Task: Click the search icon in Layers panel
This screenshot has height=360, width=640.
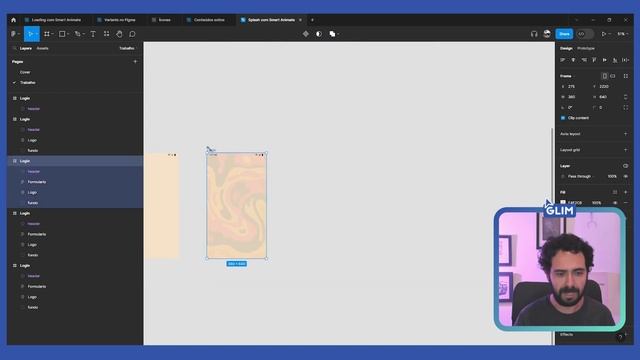Action: [x=14, y=48]
